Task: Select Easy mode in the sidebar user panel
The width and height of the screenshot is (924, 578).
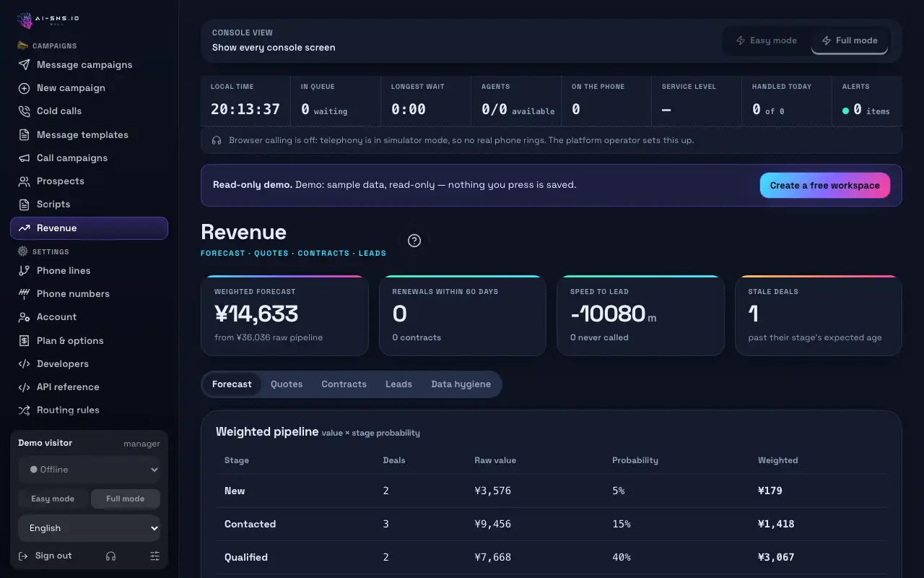Action: point(53,499)
